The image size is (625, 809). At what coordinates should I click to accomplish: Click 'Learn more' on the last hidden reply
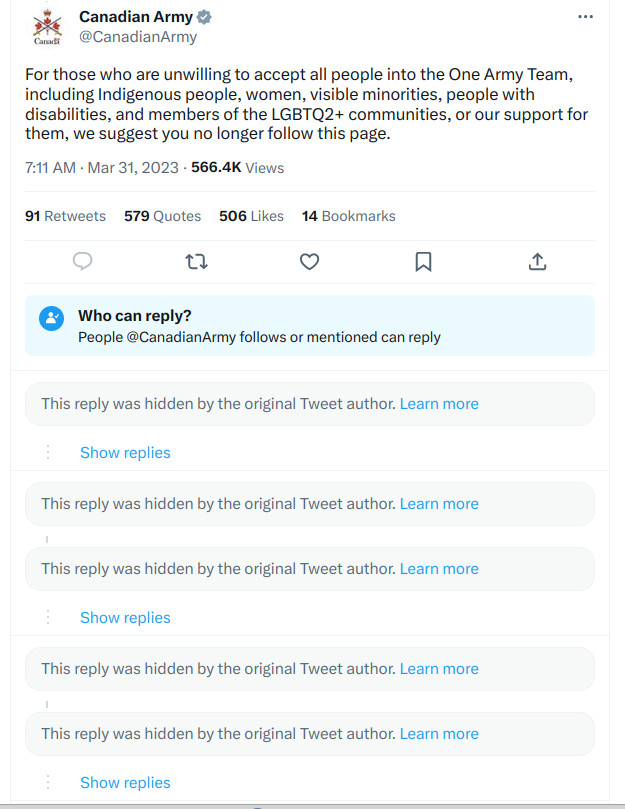click(439, 734)
